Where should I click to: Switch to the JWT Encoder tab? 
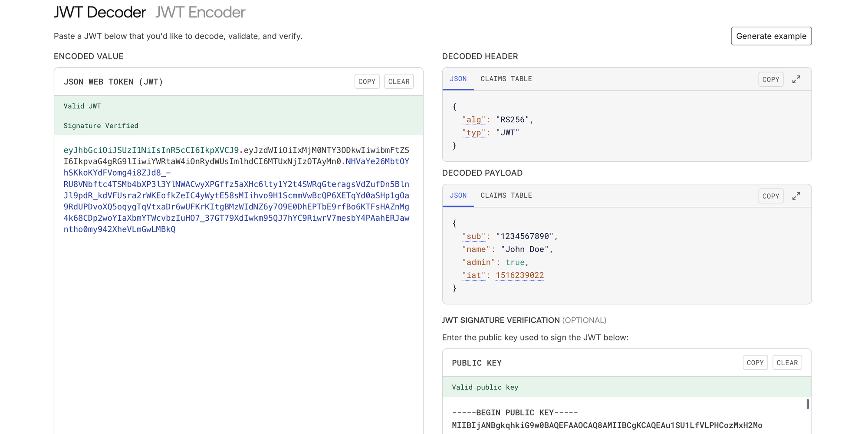tap(200, 12)
